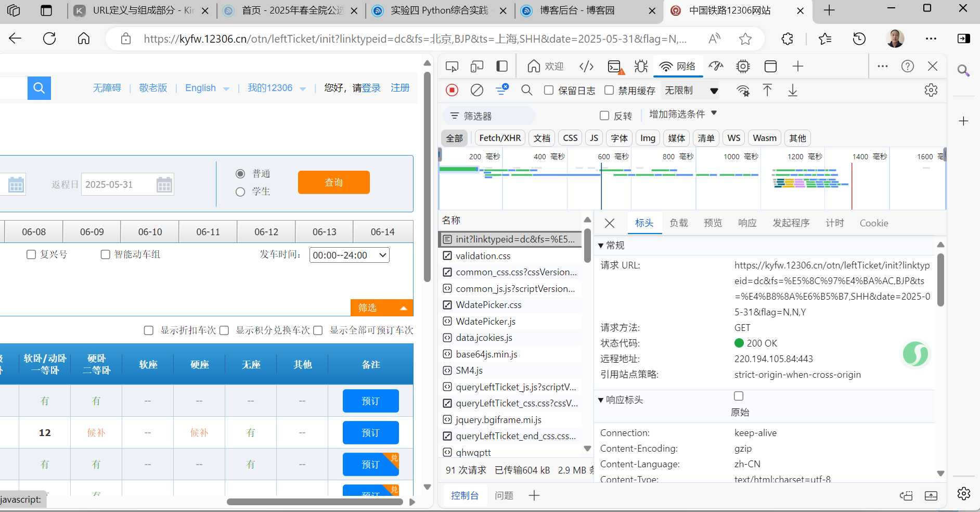Enable the 禁用缓存 checkbox
Screen dimensions: 980x512
609,90
